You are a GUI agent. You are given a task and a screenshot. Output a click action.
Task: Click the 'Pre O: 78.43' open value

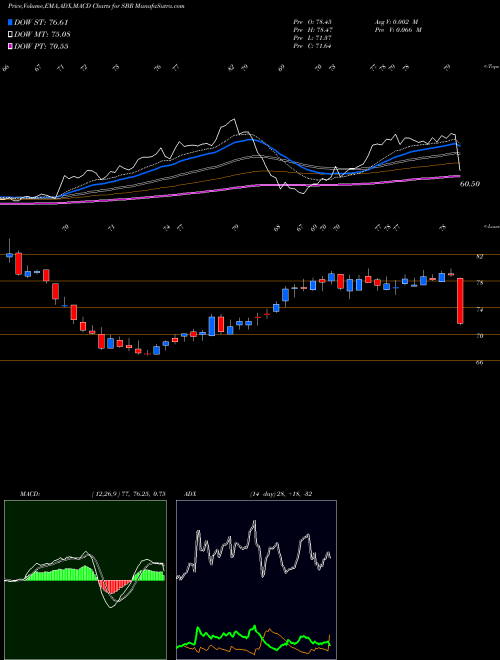pos(314,22)
